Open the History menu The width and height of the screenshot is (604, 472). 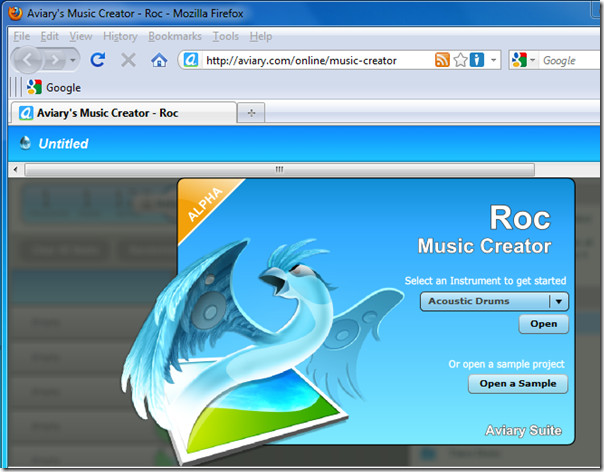pos(120,36)
